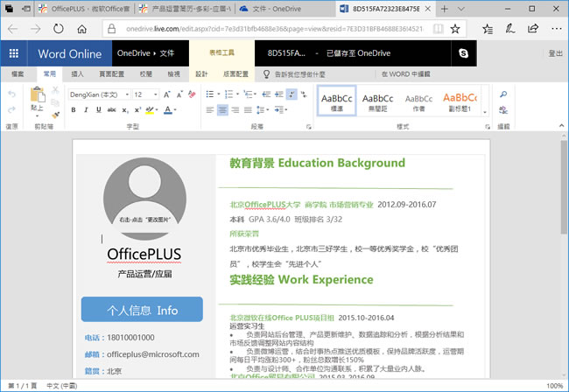Image resolution: width=569 pixels, height=392 pixels.
Task: Refresh the browser page
Action: (58, 29)
